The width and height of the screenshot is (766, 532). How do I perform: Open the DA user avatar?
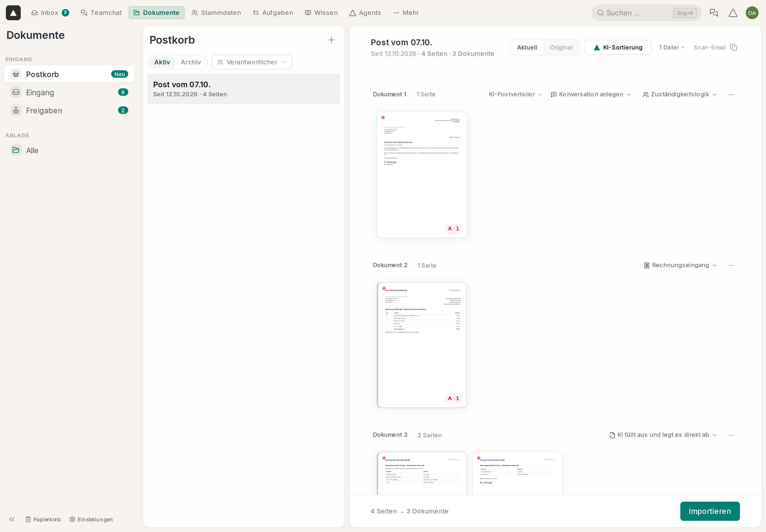[752, 13]
